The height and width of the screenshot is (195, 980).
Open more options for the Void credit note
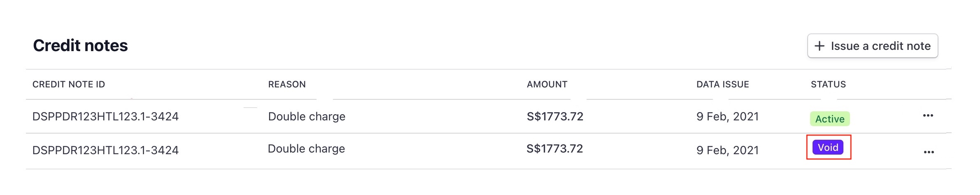[x=929, y=152]
